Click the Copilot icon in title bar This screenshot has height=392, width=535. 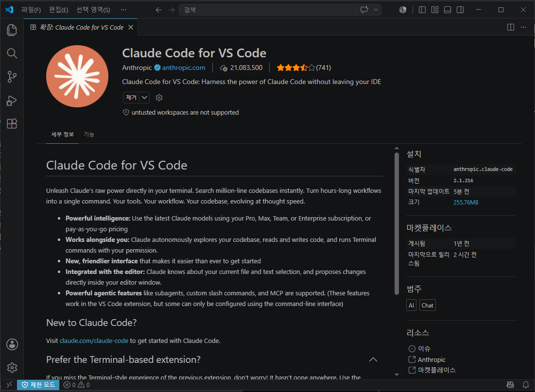(x=403, y=10)
